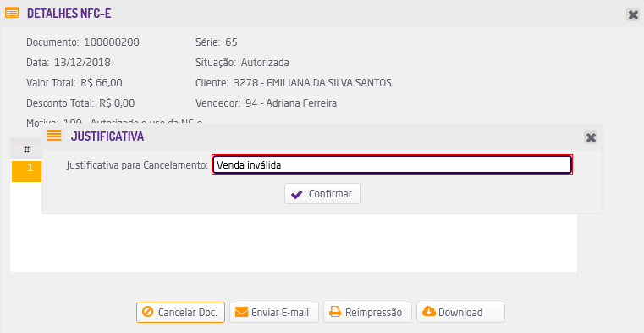Click the orange table icon beside Detalhes NFC-E
Viewport: 644px width, 333px height.
click(x=12, y=14)
